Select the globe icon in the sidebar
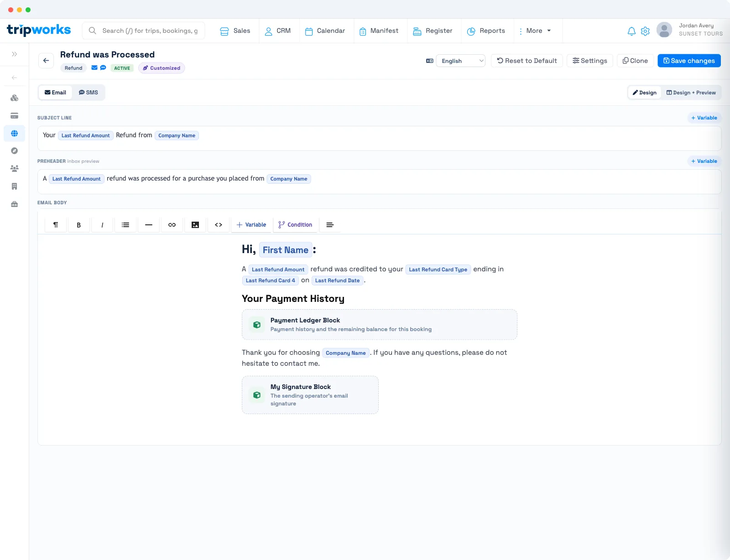The image size is (730, 560). 14,134
